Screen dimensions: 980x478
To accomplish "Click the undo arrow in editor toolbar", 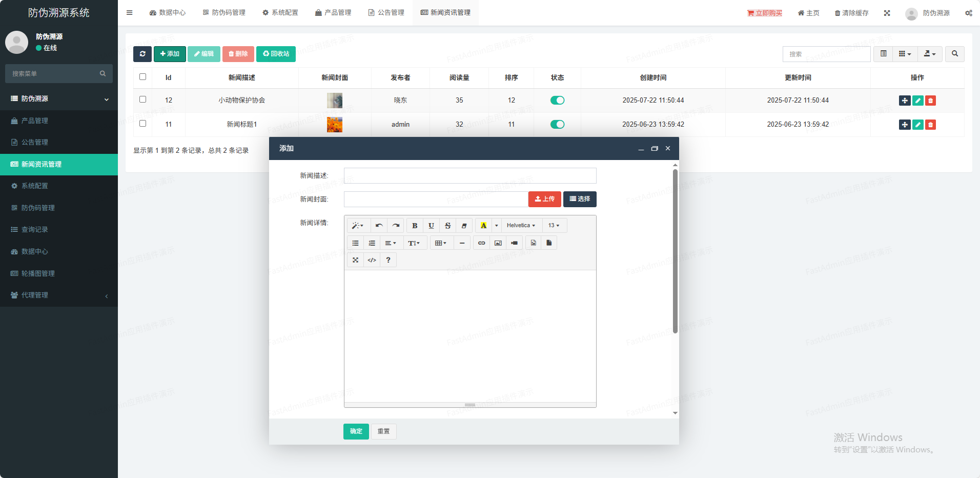I will (379, 226).
